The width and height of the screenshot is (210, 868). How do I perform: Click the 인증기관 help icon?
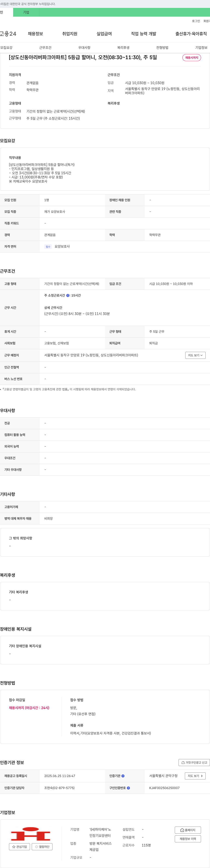tap(123, 776)
